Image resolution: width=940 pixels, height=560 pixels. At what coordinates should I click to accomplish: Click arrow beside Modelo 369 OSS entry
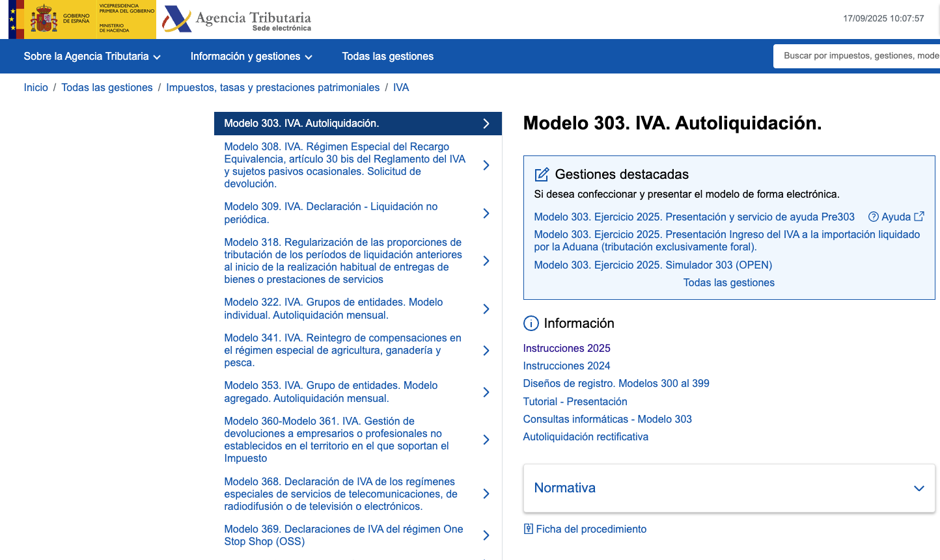pos(486,535)
